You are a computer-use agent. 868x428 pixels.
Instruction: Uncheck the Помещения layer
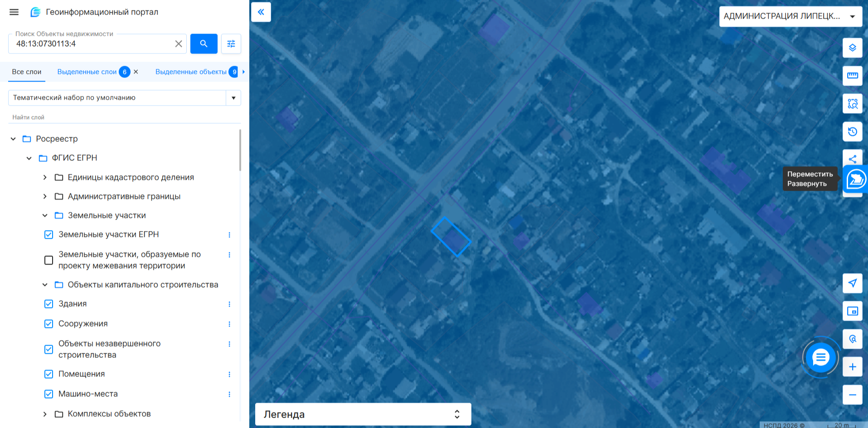(x=49, y=374)
